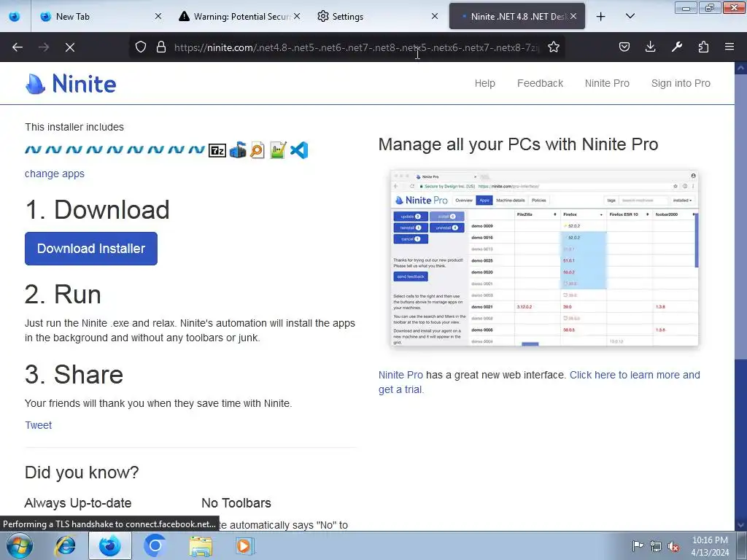Viewport: 747px width, 560px height.
Task: Click the Everything search app icon
Action: pos(258,150)
